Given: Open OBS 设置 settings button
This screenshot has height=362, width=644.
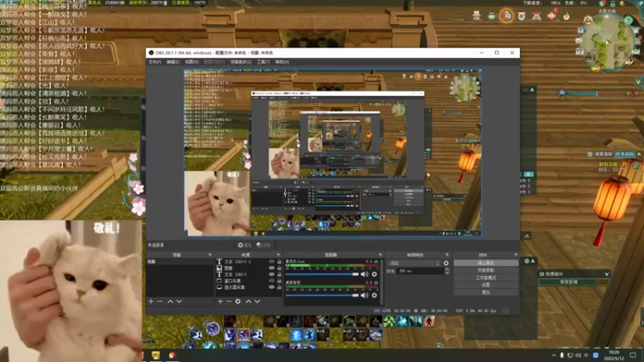Looking at the screenshot, I should coord(486,285).
